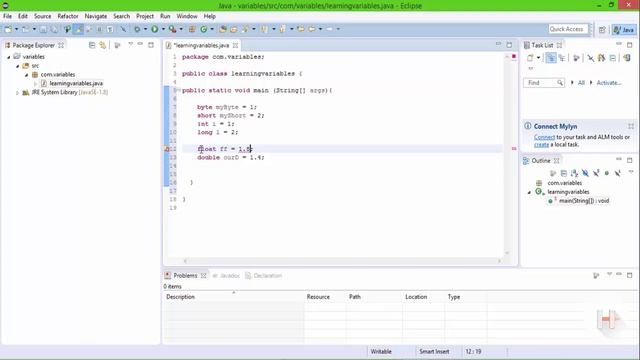640x360 pixels.
Task: Close the Connect Mylyn panel
Action: [x=631, y=127]
